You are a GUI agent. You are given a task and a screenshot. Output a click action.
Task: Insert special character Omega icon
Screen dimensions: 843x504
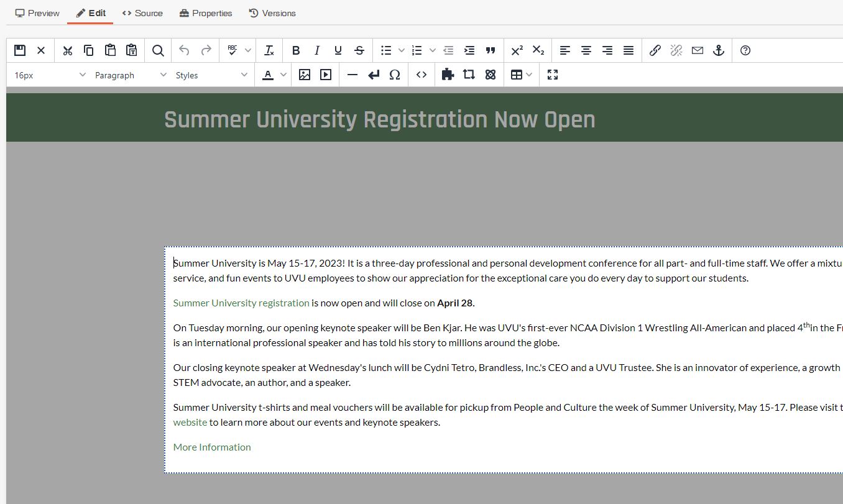click(395, 75)
